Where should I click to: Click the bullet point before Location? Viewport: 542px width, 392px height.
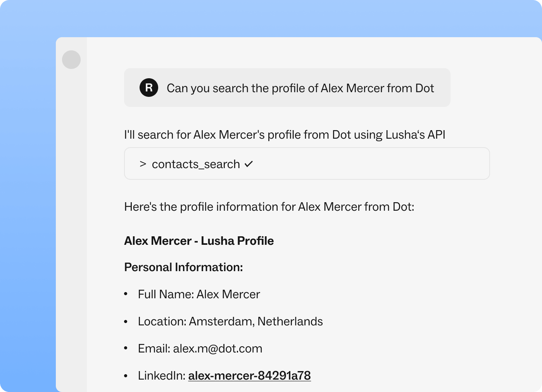(x=126, y=322)
